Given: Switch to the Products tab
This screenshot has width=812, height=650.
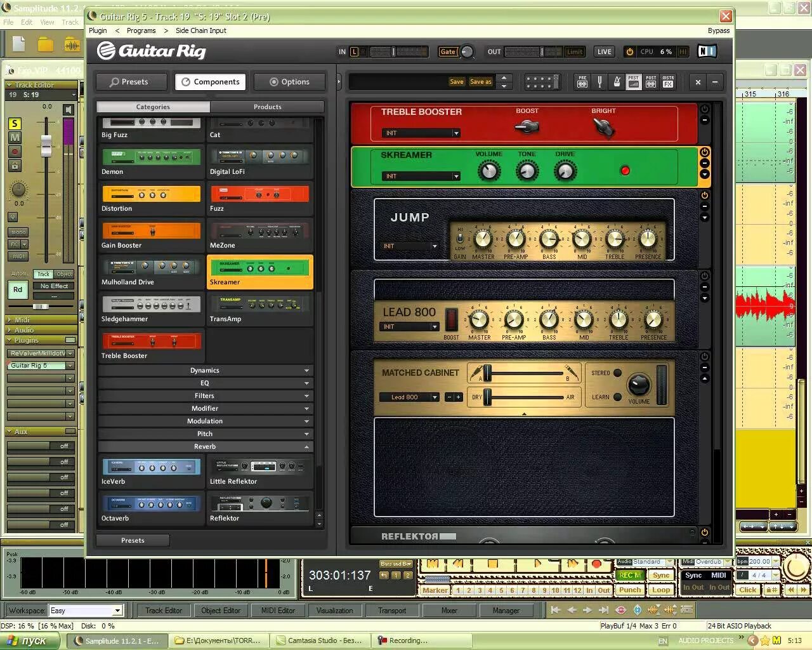Looking at the screenshot, I should [266, 107].
